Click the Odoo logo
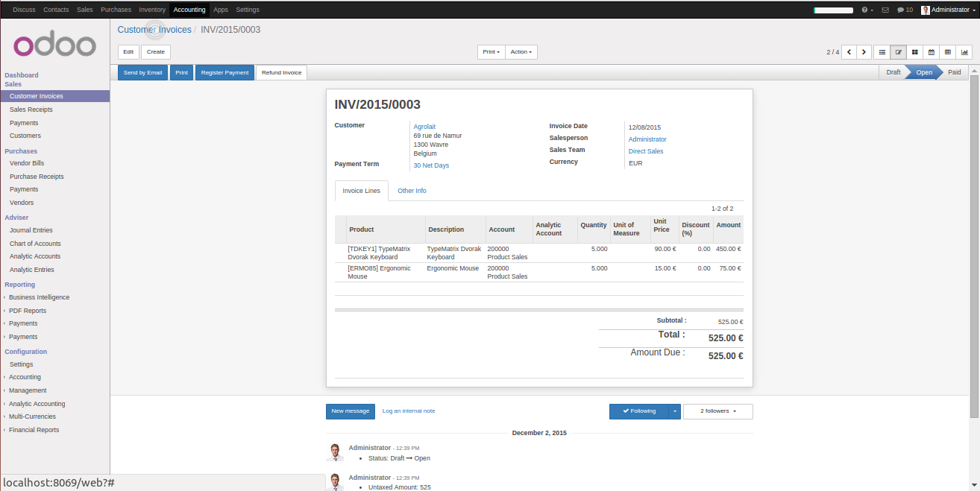Viewport: 980px width, 491px height. point(55,45)
